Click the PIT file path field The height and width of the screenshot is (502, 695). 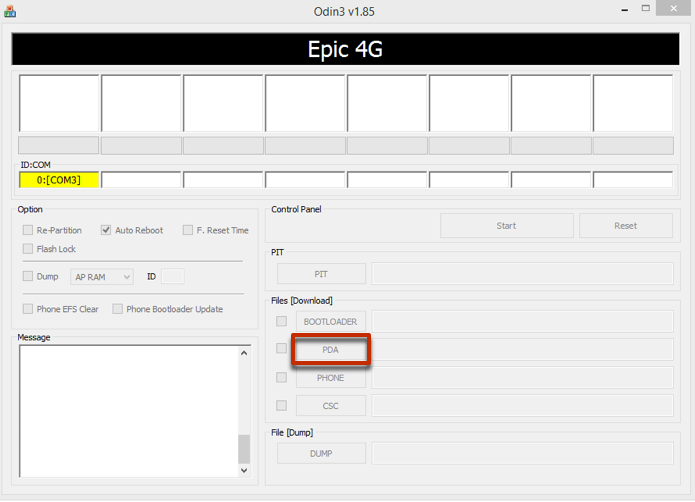click(523, 273)
